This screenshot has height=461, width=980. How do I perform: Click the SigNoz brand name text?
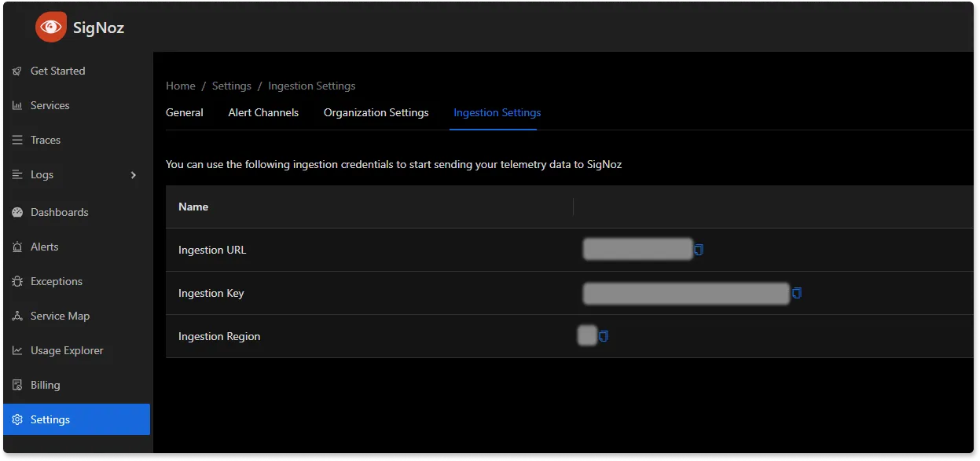point(98,28)
